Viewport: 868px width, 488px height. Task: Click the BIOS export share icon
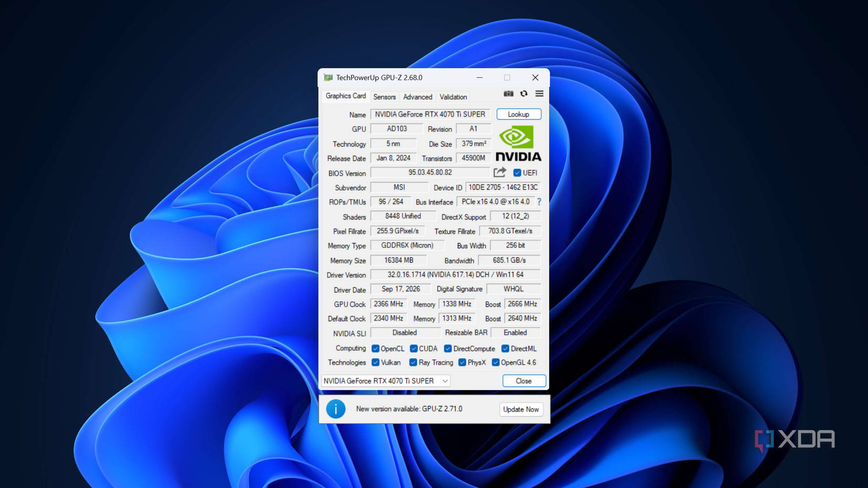click(500, 172)
